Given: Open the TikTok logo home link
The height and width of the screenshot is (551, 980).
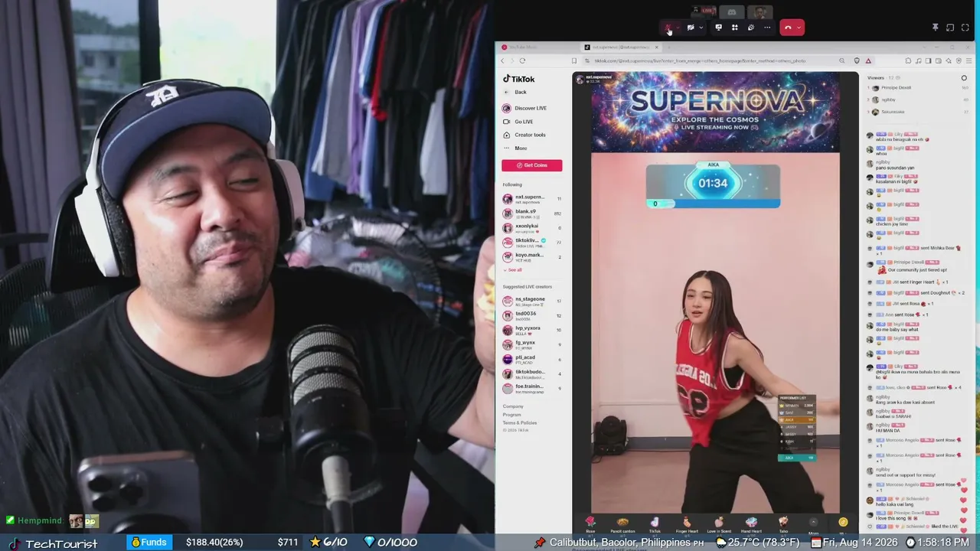Looking at the screenshot, I should click(x=519, y=79).
